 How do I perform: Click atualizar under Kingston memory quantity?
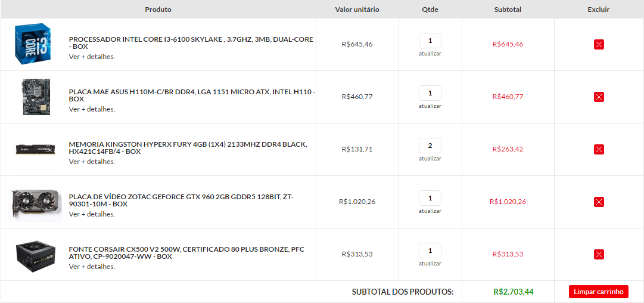[430, 158]
